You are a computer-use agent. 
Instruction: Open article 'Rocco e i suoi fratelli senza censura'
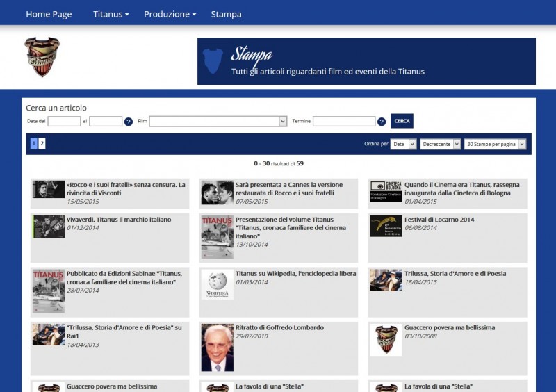(126, 189)
